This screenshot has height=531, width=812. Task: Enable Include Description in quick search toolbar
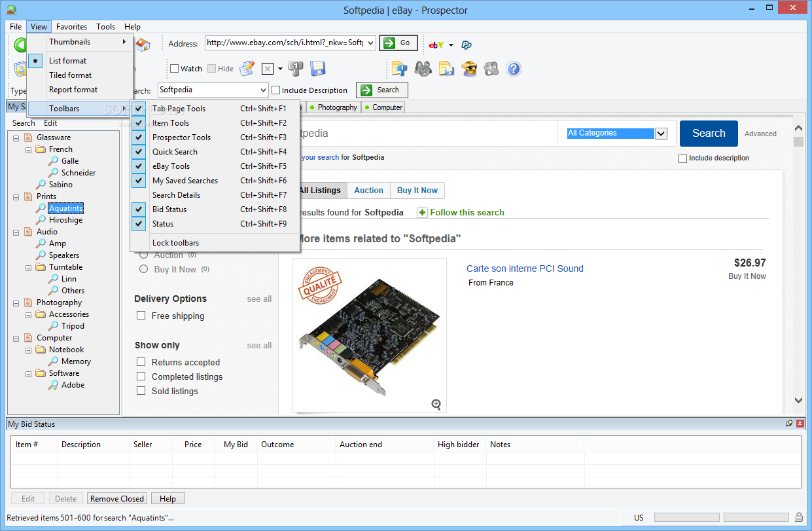point(276,90)
